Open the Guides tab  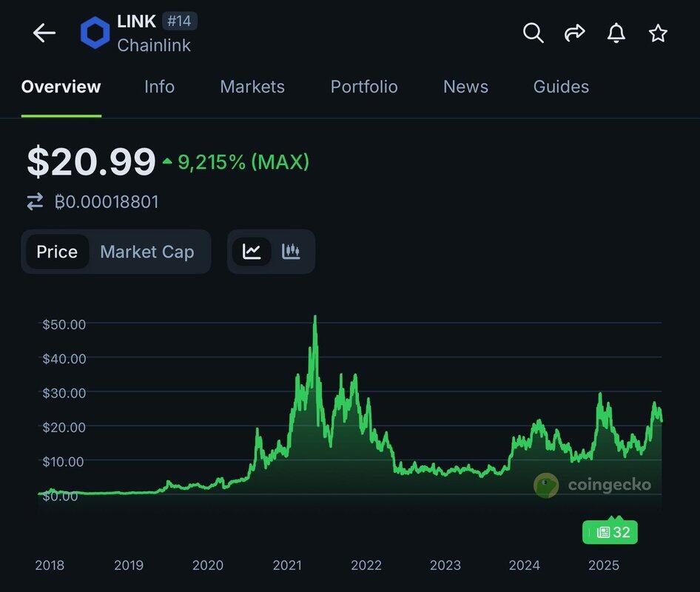pyautogui.click(x=561, y=87)
